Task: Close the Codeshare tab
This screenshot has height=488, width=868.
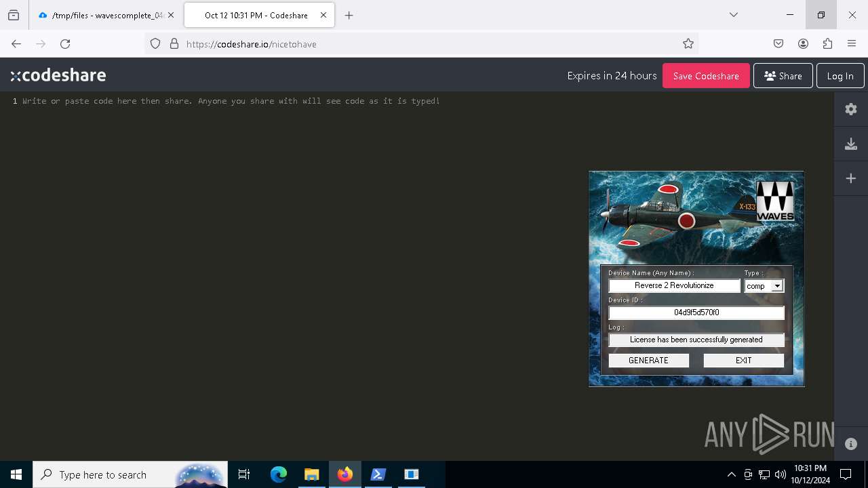Action: (323, 15)
